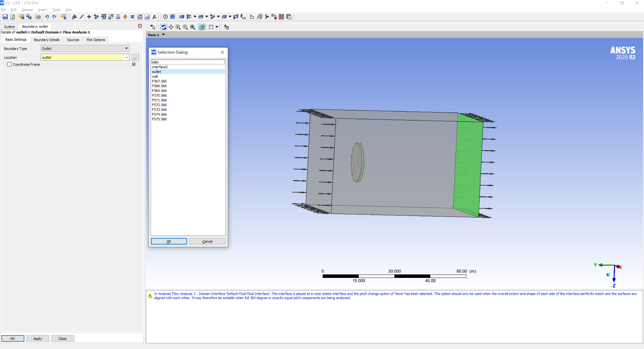Open the Tools menu
Image resolution: width=644 pixels, height=349 pixels.
click(56, 10)
